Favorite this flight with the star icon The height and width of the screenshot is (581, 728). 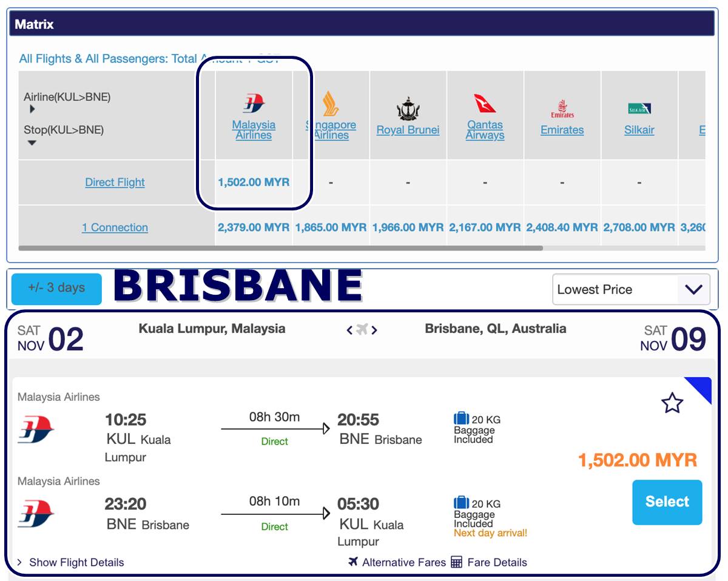[672, 403]
